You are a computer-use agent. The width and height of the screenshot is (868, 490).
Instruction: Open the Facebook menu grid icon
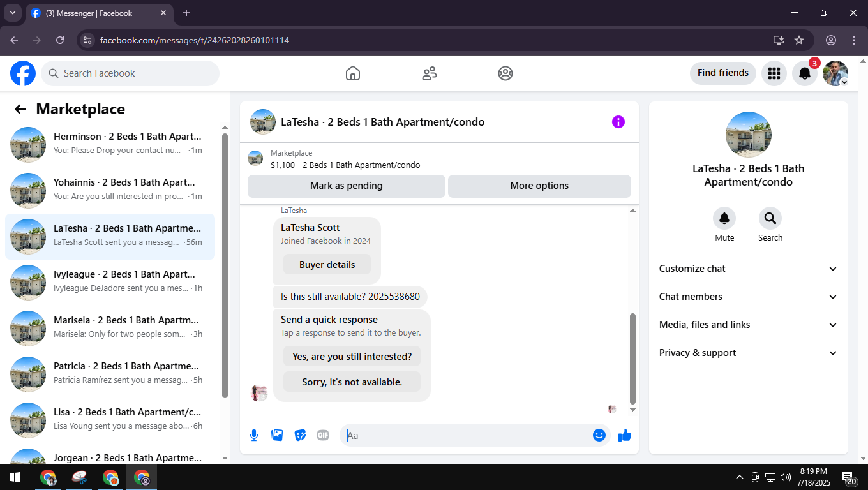(774, 73)
